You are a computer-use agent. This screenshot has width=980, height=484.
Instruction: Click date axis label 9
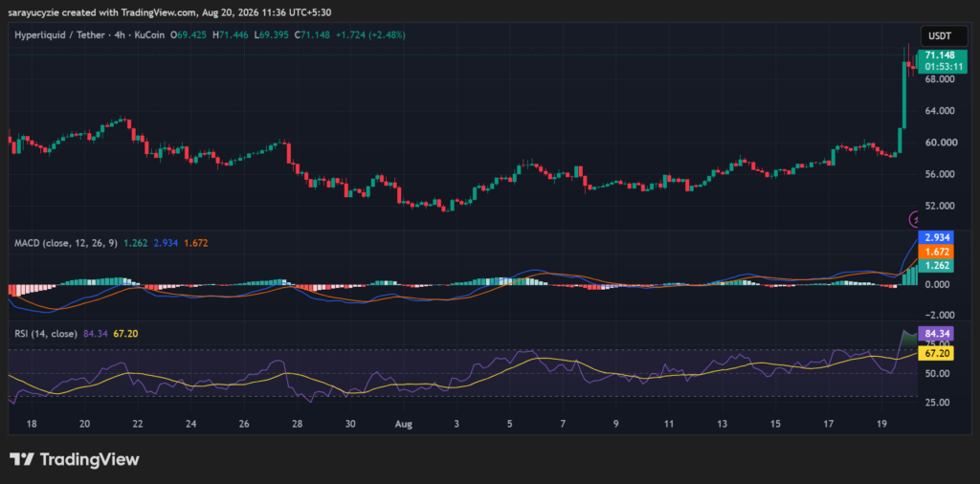tap(616, 424)
